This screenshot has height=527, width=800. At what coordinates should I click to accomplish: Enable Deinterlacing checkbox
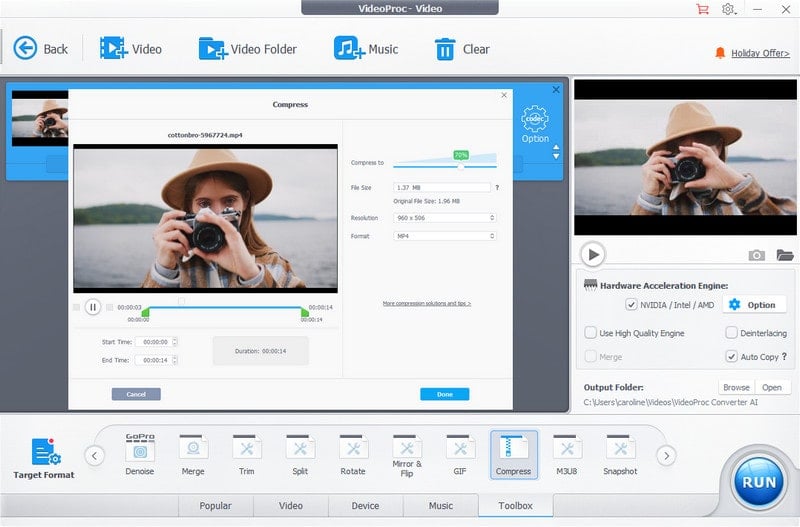click(x=731, y=333)
